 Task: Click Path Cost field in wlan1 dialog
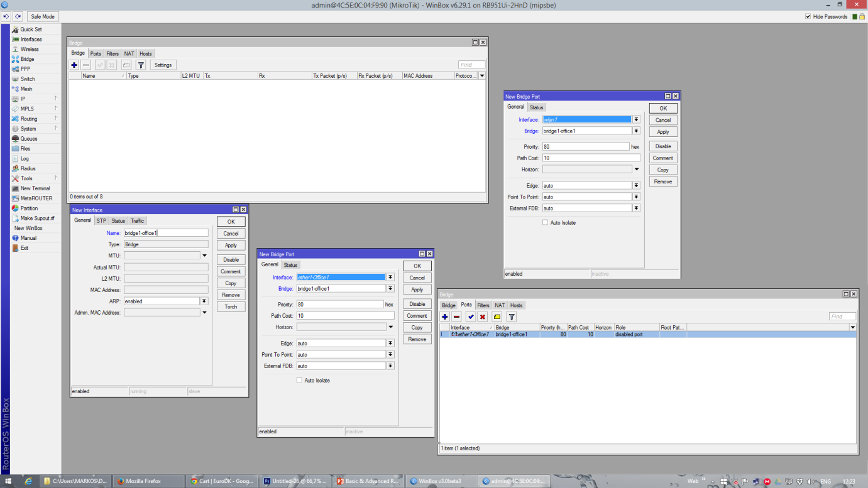coord(591,158)
